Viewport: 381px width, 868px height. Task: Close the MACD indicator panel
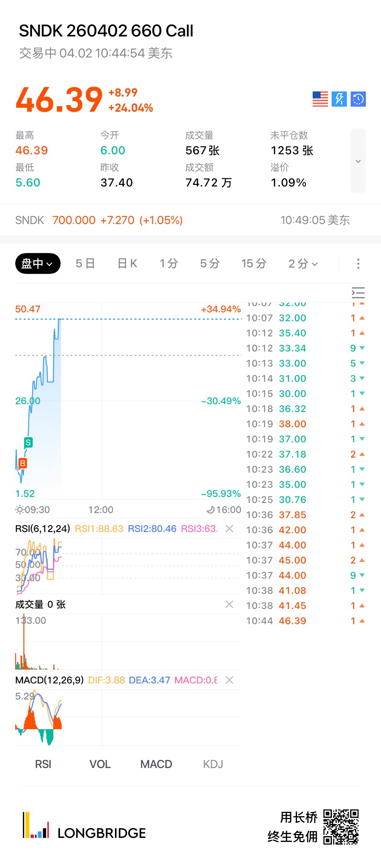[x=229, y=680]
